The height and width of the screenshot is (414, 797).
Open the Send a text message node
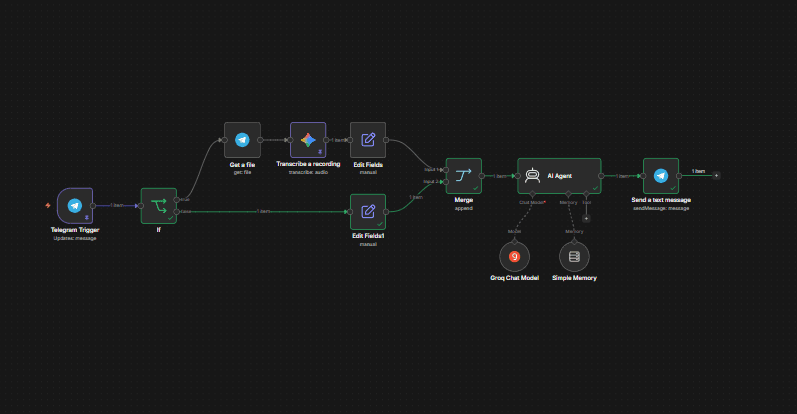[661, 176]
